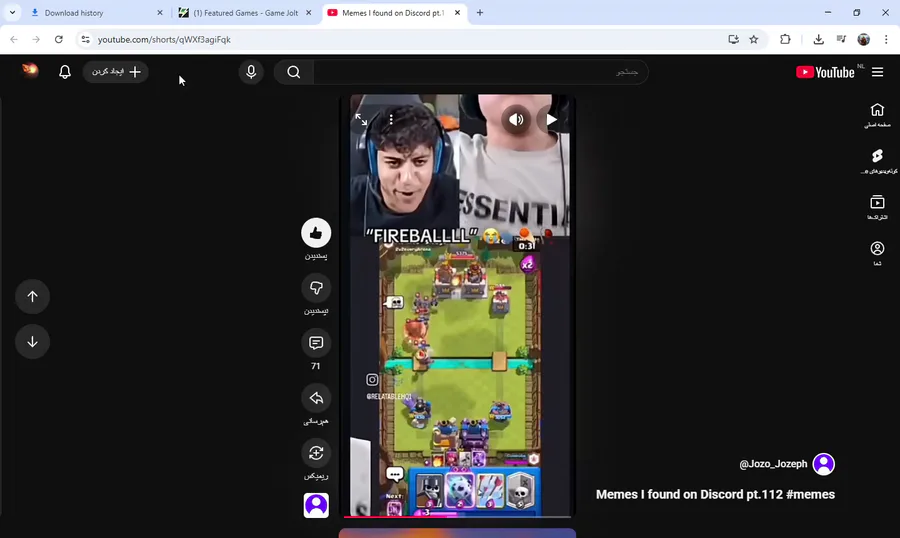This screenshot has height=538, width=900.
Task: Expand the short to fullscreen
Action: pyautogui.click(x=361, y=119)
